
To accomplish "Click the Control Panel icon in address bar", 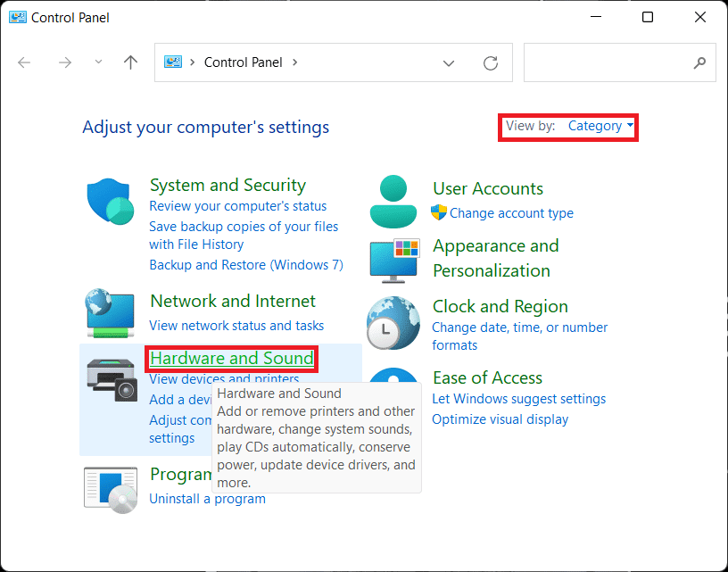I will pos(173,62).
